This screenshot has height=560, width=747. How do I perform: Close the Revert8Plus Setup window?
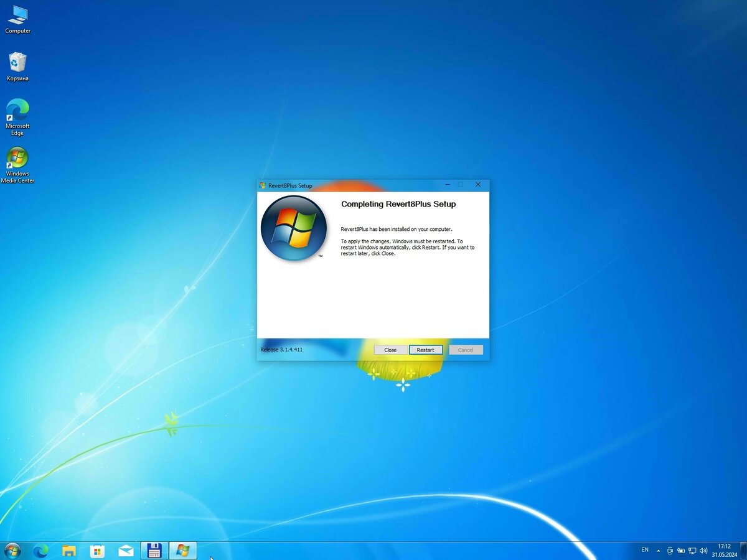click(478, 185)
